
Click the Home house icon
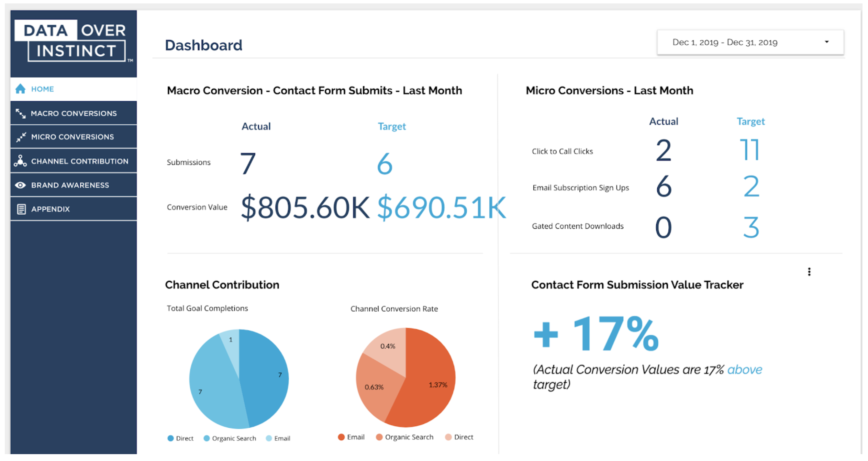(x=20, y=89)
